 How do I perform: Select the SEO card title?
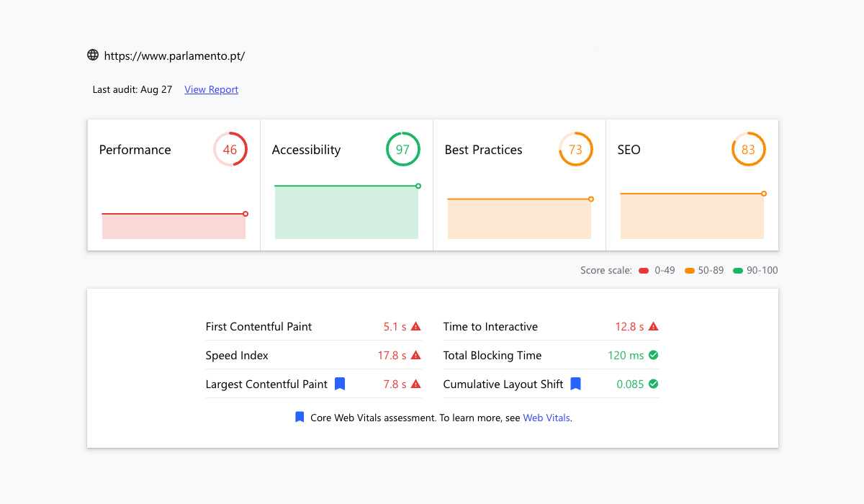[629, 150]
